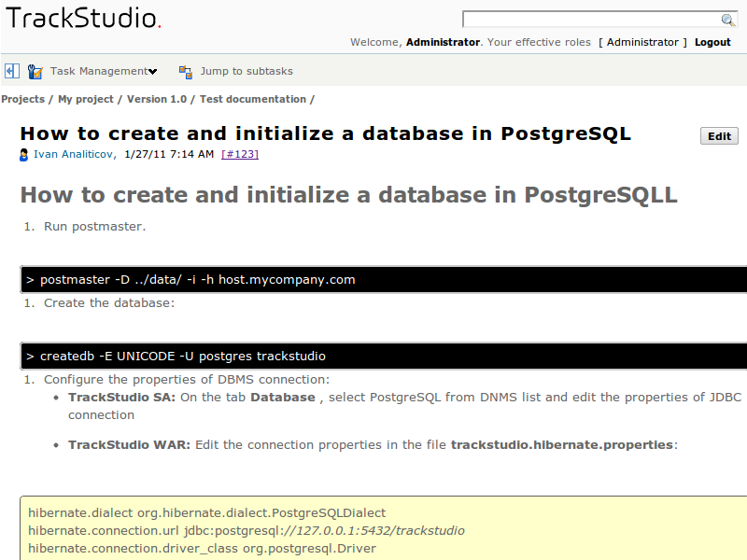Click the user avatar icon beside Ivan Analiticov
Image resolution: width=747 pixels, height=560 pixels.
coord(24,155)
